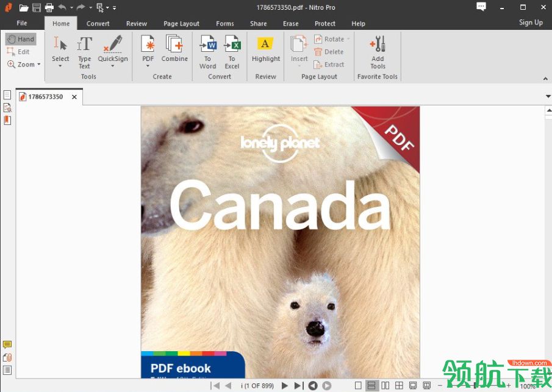Save the document using the floppy icon

pyautogui.click(x=37, y=7)
